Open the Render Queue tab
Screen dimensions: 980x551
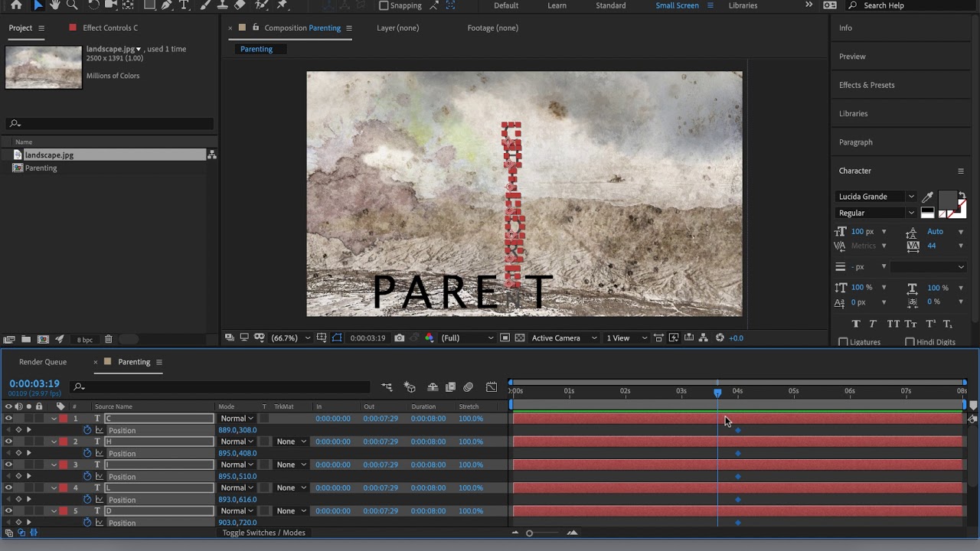click(43, 362)
